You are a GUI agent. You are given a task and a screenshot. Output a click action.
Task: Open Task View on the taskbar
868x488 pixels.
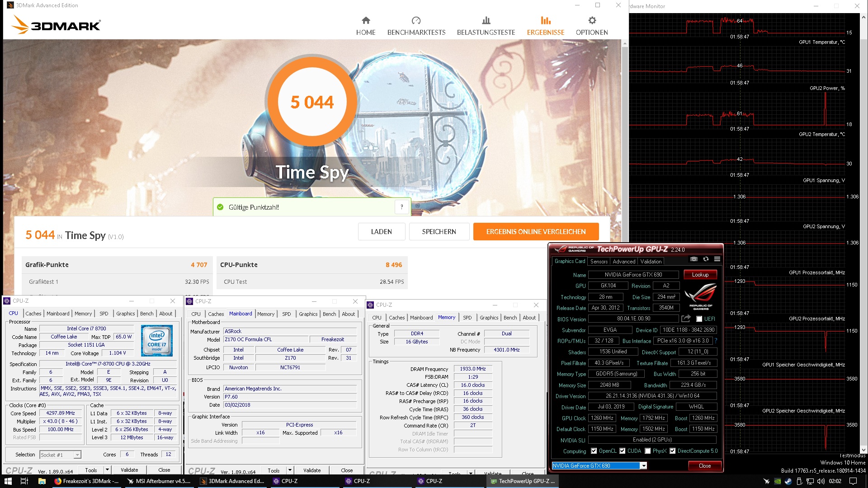coord(24,481)
